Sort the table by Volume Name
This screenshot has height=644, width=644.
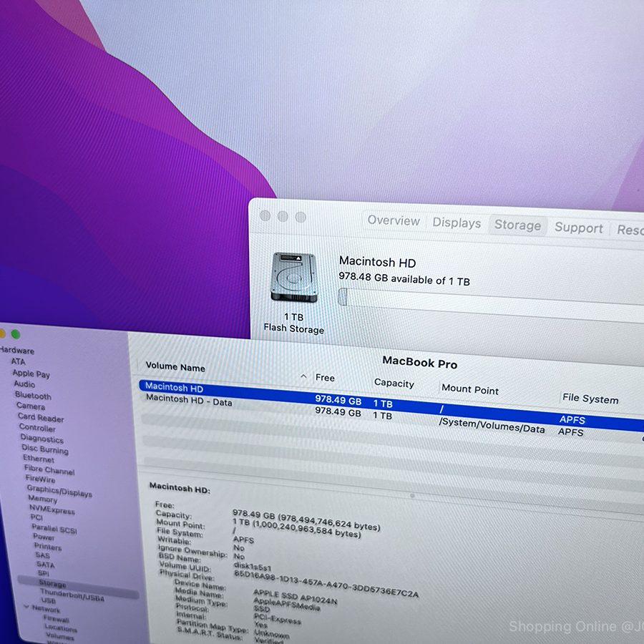[x=175, y=367]
